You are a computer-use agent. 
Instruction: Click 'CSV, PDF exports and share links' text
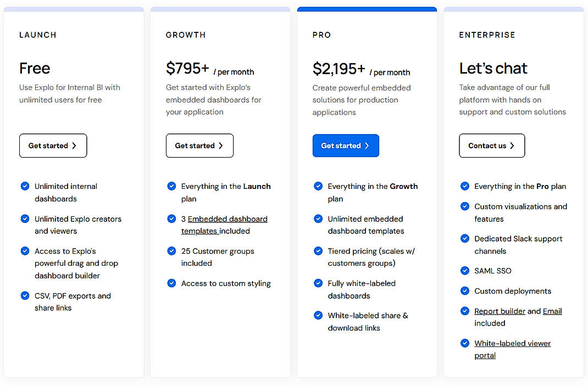(x=73, y=301)
